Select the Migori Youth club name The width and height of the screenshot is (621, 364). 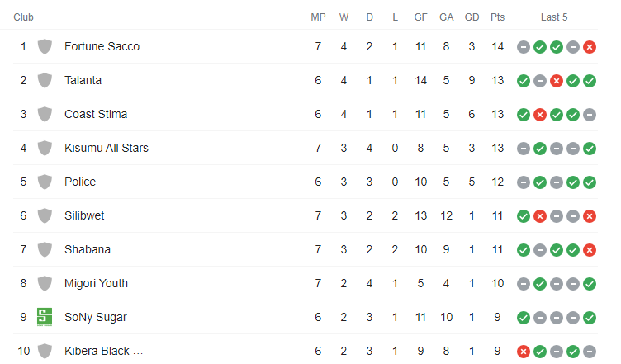pos(97,283)
